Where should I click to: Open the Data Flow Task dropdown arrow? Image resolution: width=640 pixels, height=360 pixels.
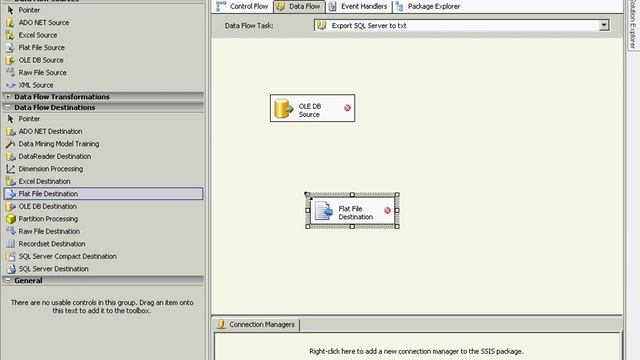pyautogui.click(x=604, y=25)
